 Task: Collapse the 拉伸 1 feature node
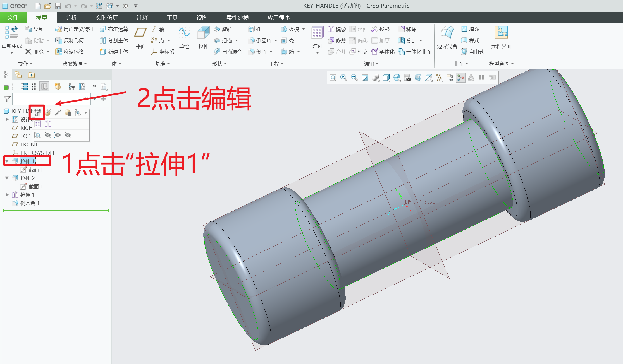7,161
